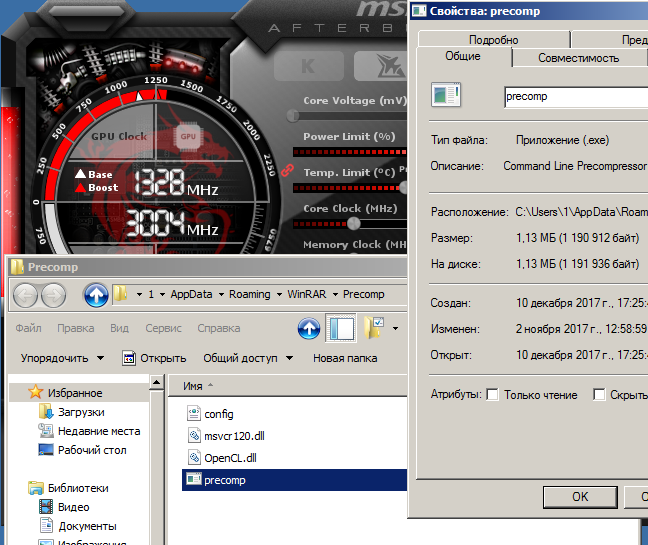This screenshot has width=648, height=545.
Task: Open the 'Общий доступ' dropdown
Action: click(247, 358)
